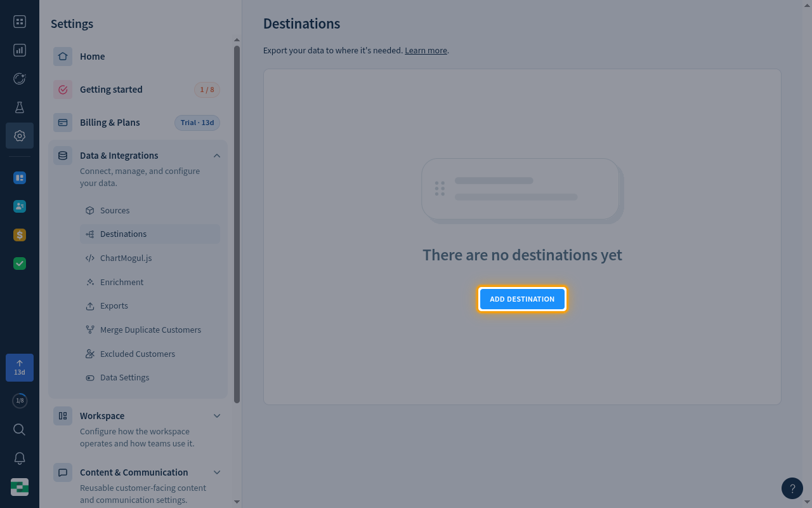Open Exports settings page
This screenshot has width=812, height=508.
tap(150, 306)
